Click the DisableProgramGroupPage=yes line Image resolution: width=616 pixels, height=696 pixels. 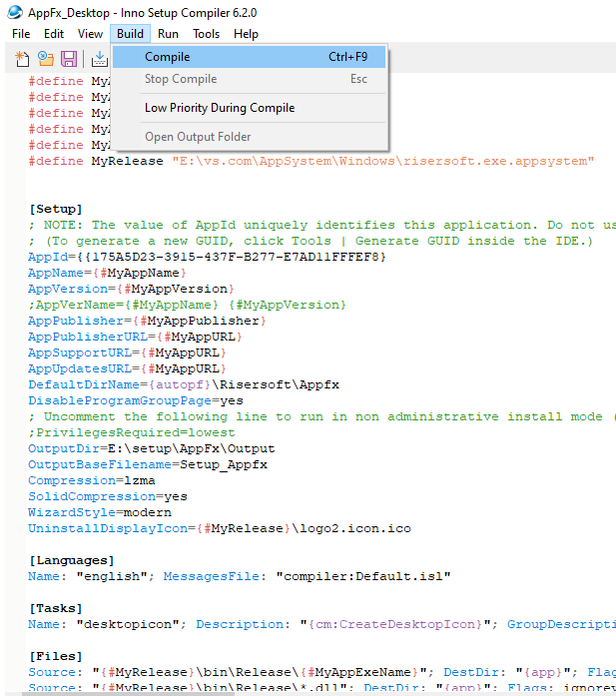pos(136,400)
